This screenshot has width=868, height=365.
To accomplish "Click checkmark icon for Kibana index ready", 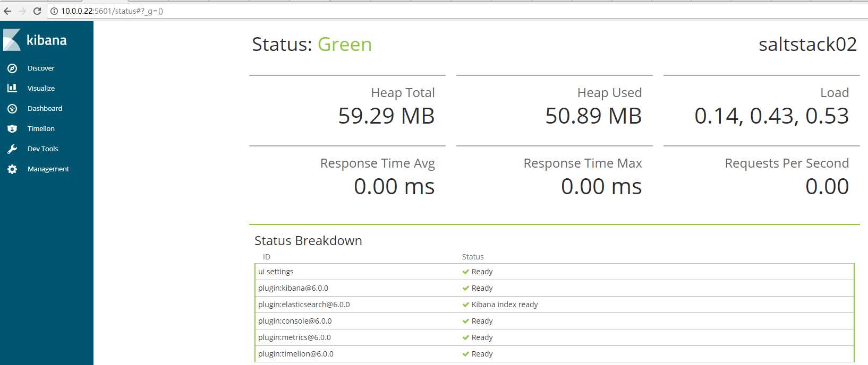I will pos(466,305).
